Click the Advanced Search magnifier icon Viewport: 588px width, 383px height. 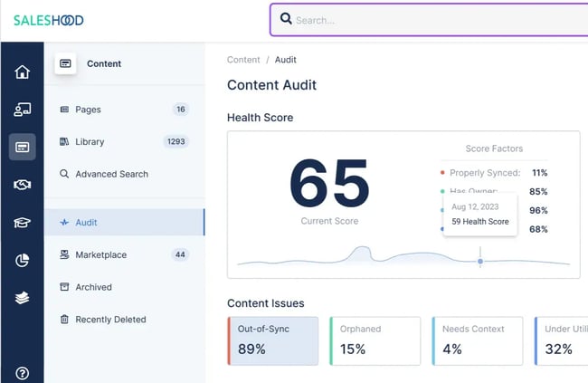tap(64, 174)
